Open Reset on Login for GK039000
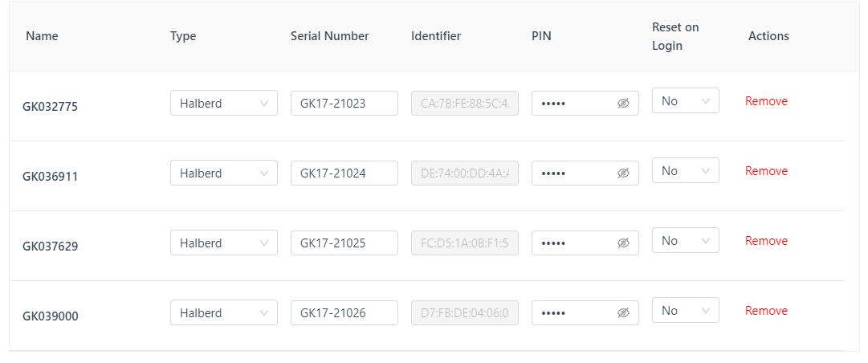868x363 pixels. pos(685,311)
